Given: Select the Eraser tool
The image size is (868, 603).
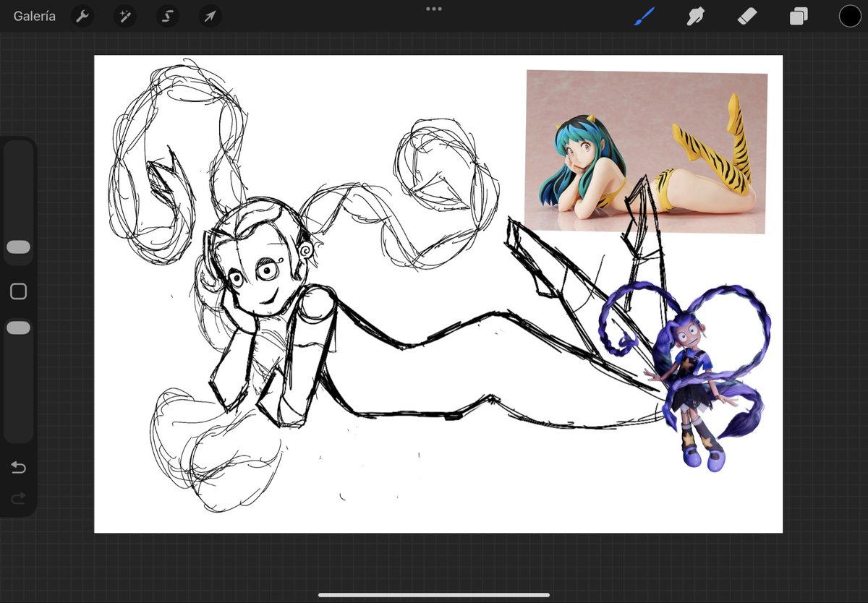Looking at the screenshot, I should coord(746,16).
